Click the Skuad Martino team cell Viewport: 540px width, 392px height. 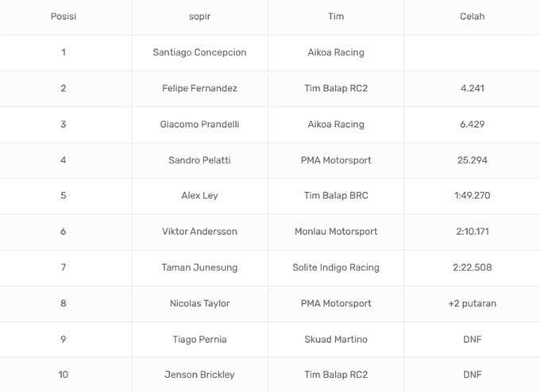click(336, 339)
